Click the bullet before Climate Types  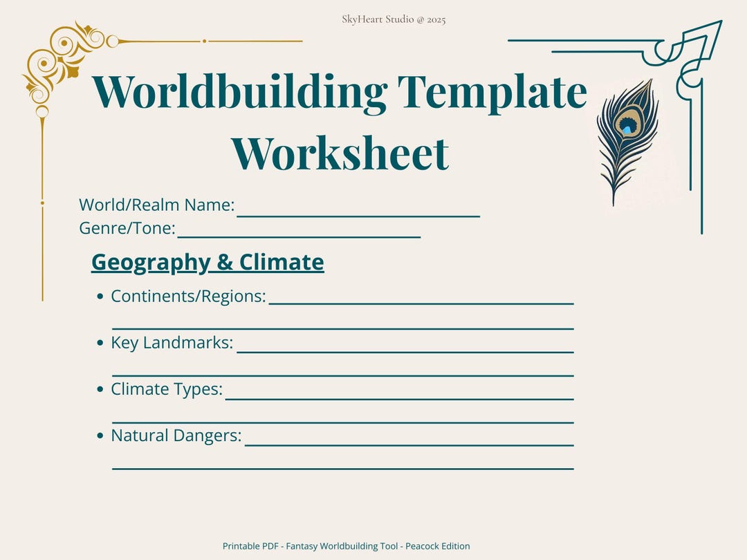click(100, 389)
